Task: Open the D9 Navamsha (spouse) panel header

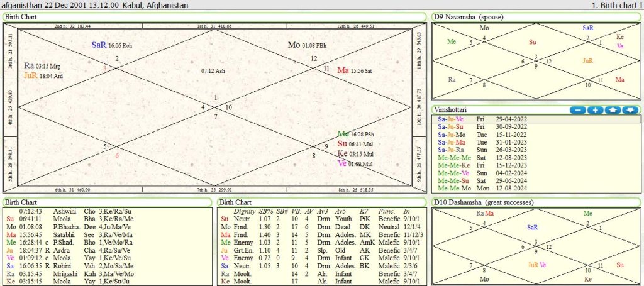Action: (467, 17)
